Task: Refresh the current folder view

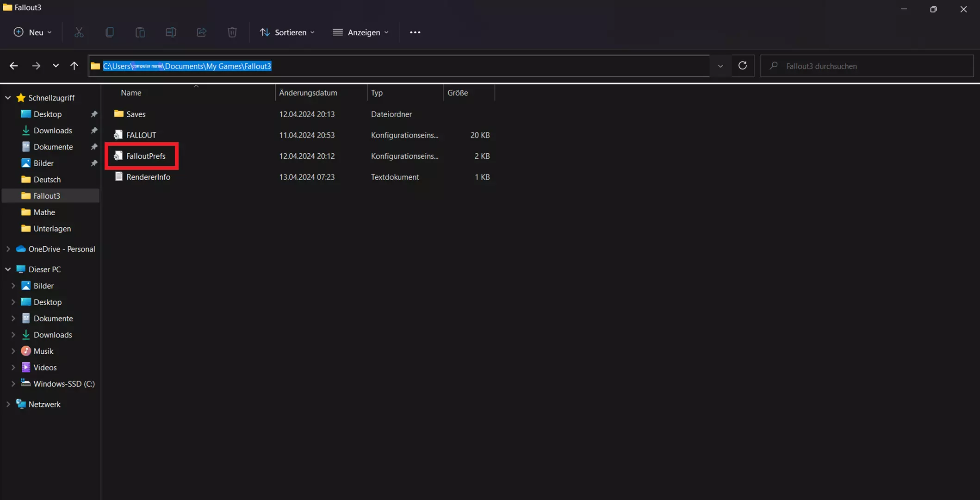Action: [743, 66]
